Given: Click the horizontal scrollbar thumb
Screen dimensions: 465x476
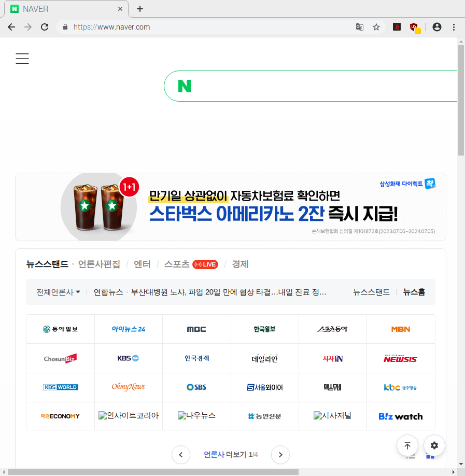Looking at the screenshot, I should click(153, 472).
